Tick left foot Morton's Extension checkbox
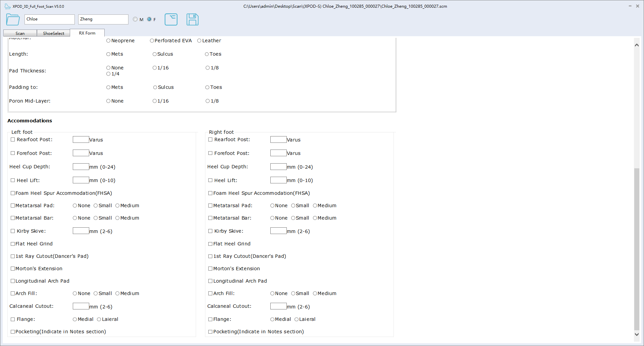Image resolution: width=644 pixels, height=346 pixels. coord(13,269)
